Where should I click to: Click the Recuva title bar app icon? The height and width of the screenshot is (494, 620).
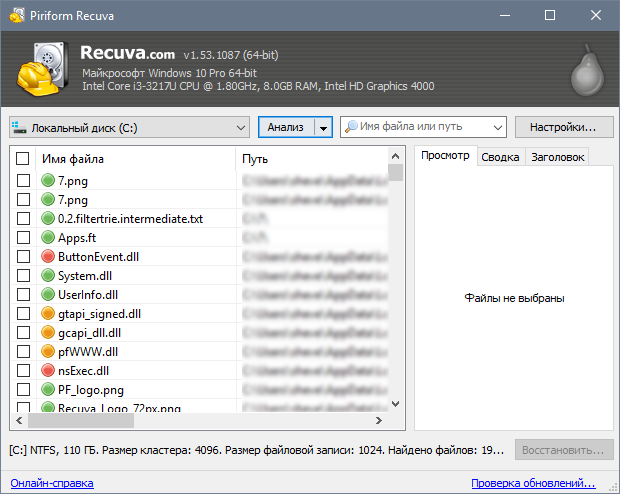(x=17, y=15)
